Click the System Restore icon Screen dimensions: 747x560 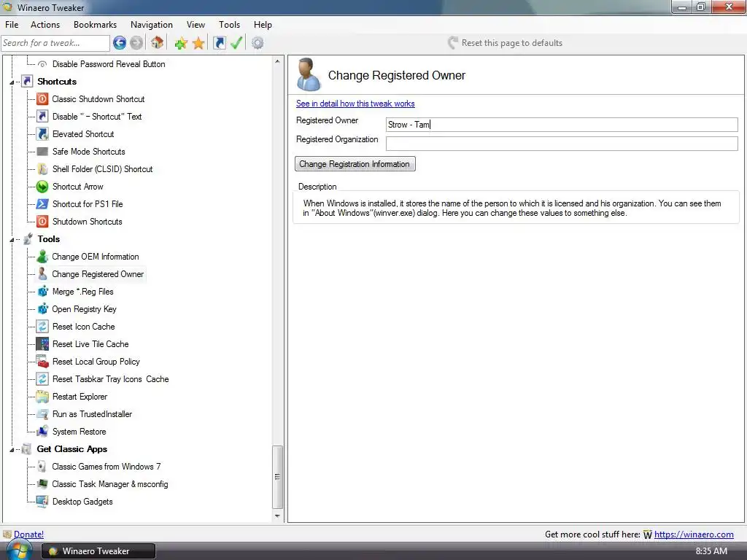pos(42,432)
